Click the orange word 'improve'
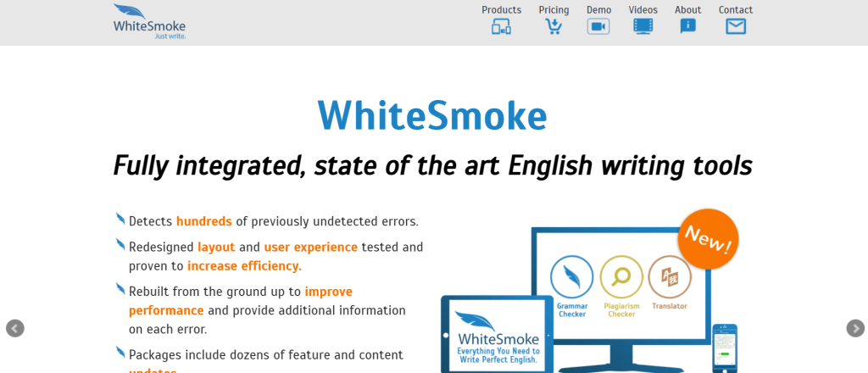868x373 pixels. [328, 292]
